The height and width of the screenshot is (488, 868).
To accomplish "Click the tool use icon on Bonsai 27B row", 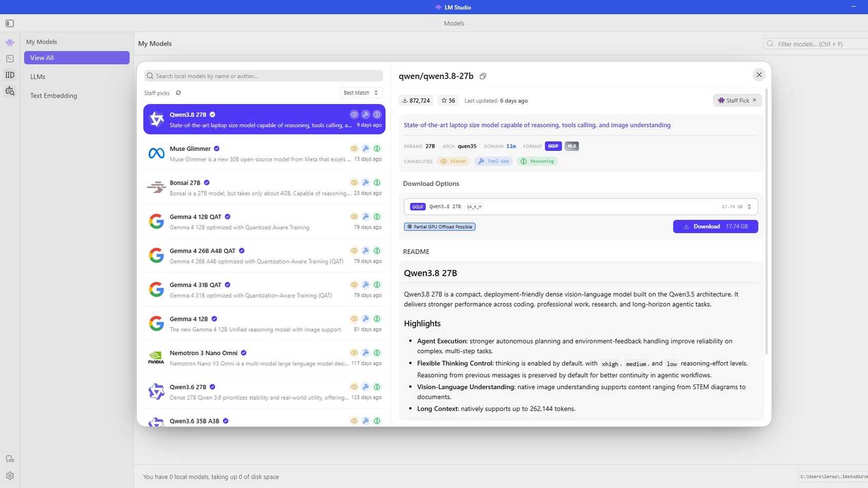I will click(366, 182).
